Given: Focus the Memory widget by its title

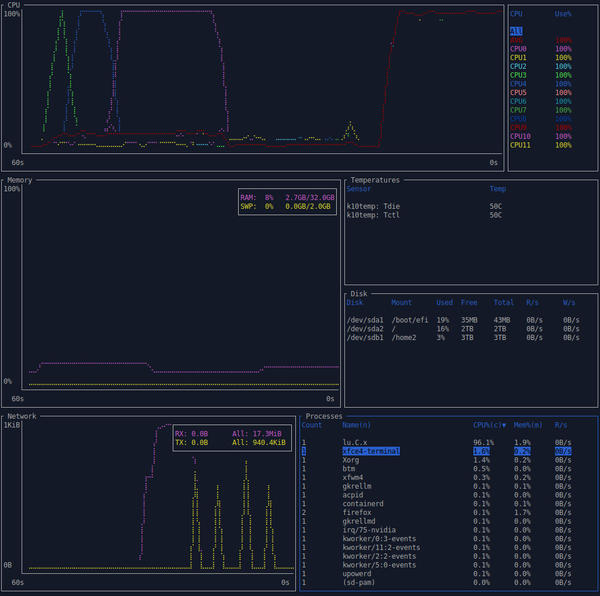Looking at the screenshot, I should click(20, 180).
